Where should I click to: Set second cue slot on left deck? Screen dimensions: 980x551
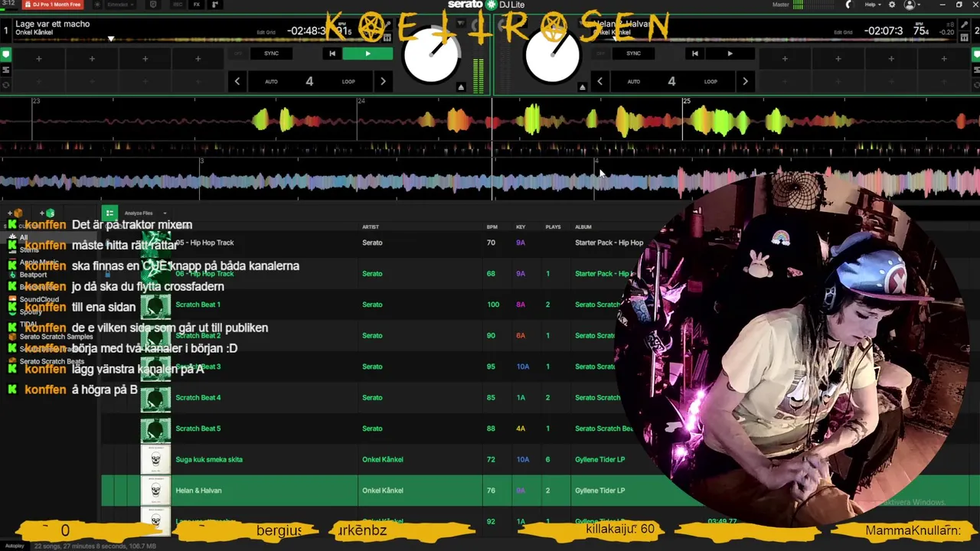[92, 58]
